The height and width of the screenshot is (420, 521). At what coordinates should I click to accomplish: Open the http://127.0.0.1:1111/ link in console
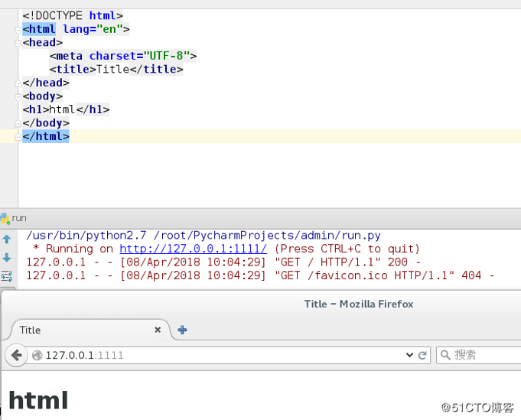click(x=193, y=249)
